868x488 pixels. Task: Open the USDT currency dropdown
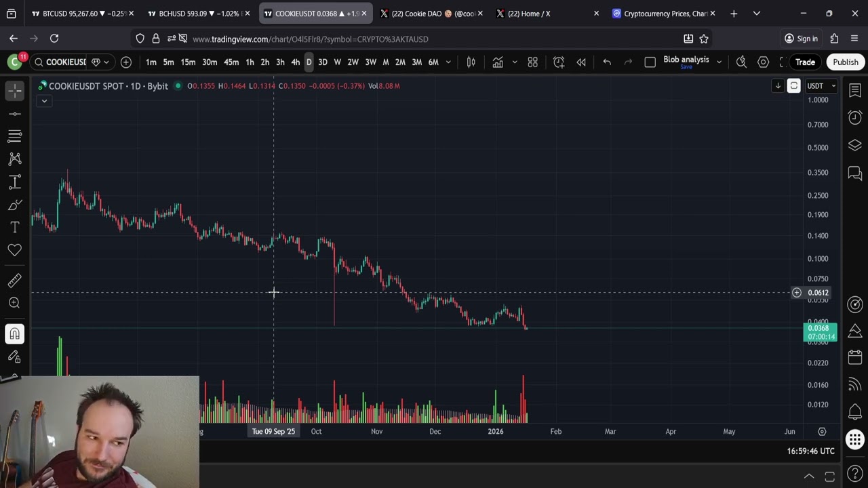coord(822,86)
